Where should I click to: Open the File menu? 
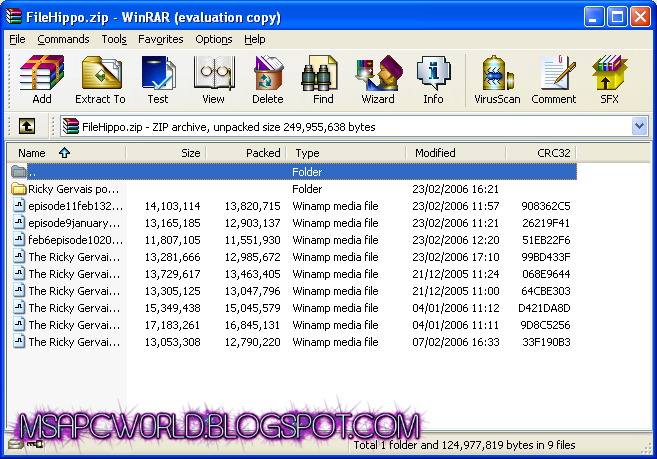(17, 39)
